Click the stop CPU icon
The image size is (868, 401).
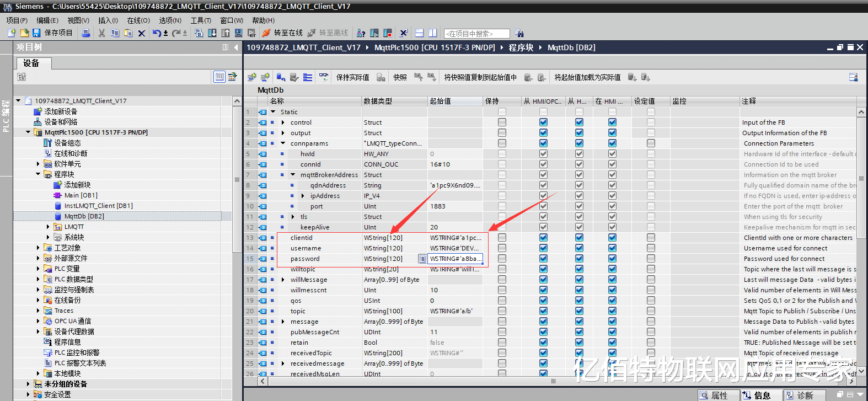pos(388,33)
